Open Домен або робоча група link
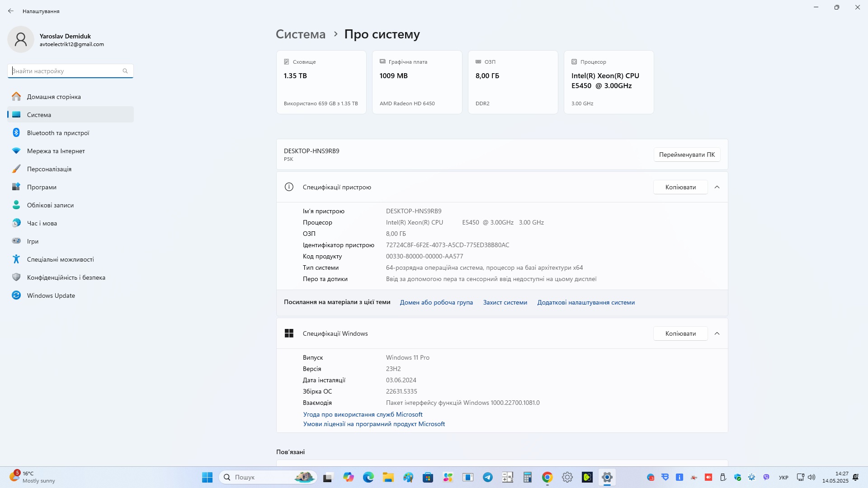Screen dimensions: 868x488 point(436,302)
